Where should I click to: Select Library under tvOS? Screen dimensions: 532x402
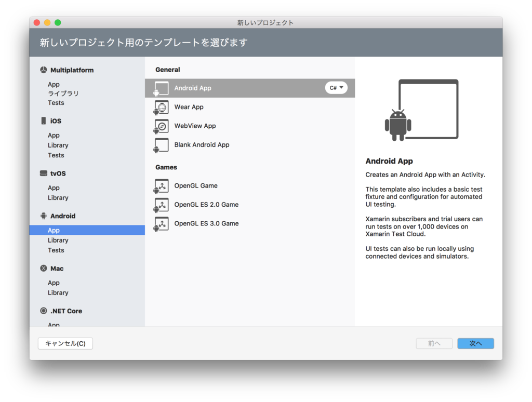point(58,197)
